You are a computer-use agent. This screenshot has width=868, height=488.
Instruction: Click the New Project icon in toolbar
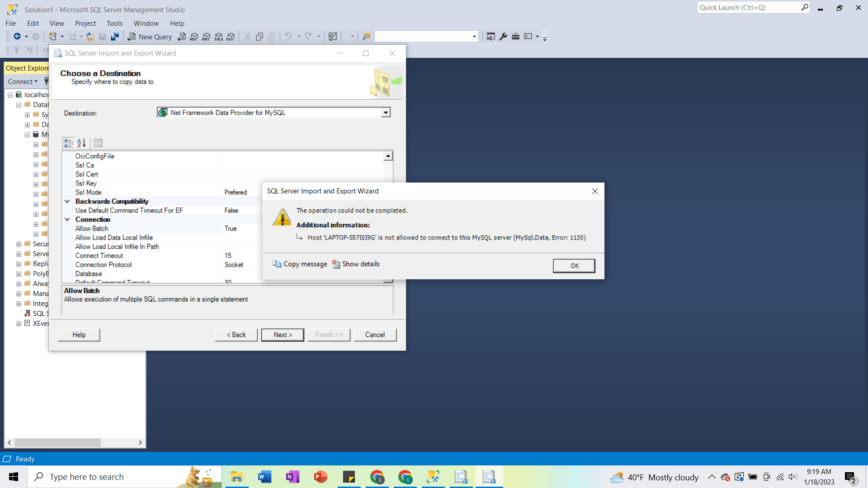53,37
